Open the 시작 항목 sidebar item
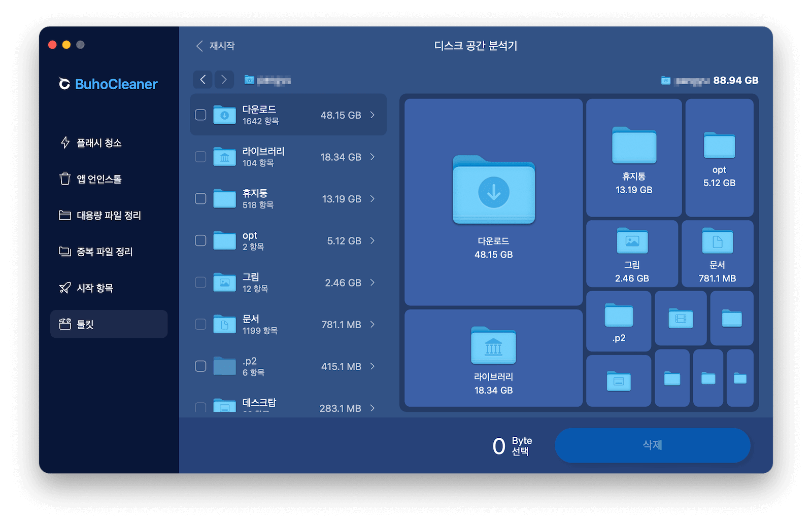The height and width of the screenshot is (525, 812). pos(109,288)
